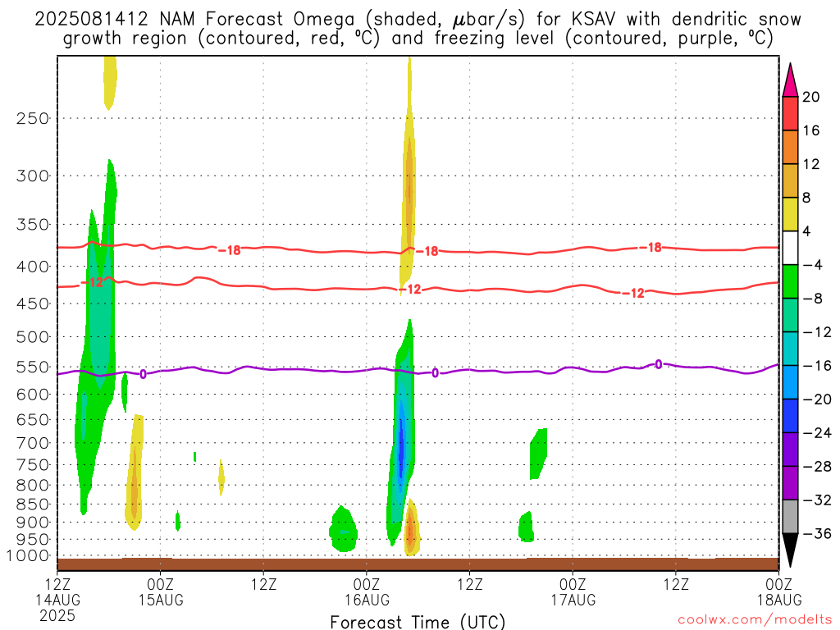Click the 250 pressure level label

[33, 118]
